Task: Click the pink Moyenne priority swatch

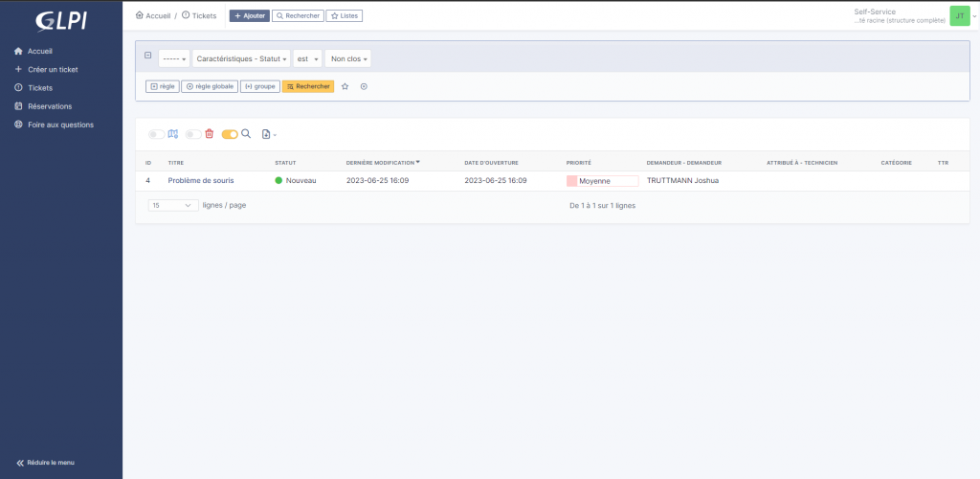Action: click(572, 180)
